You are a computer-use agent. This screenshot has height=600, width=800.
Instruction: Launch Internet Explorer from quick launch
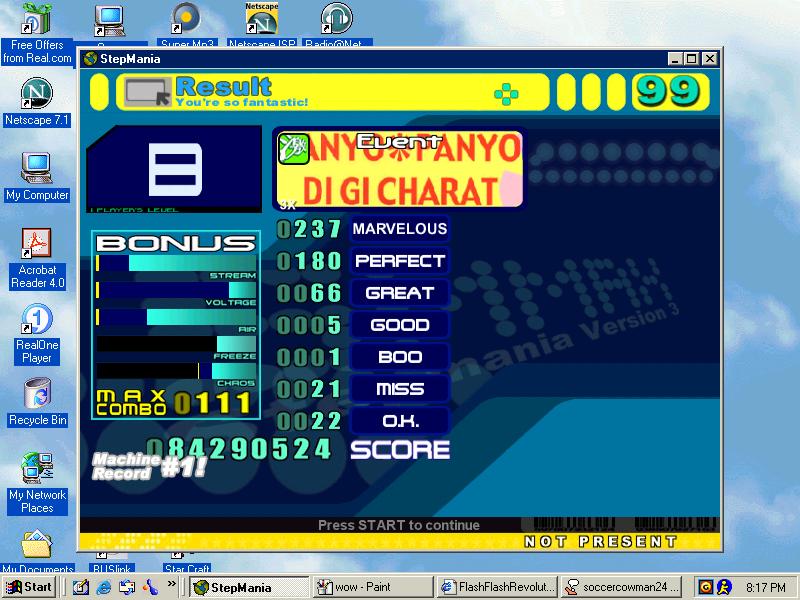104,587
